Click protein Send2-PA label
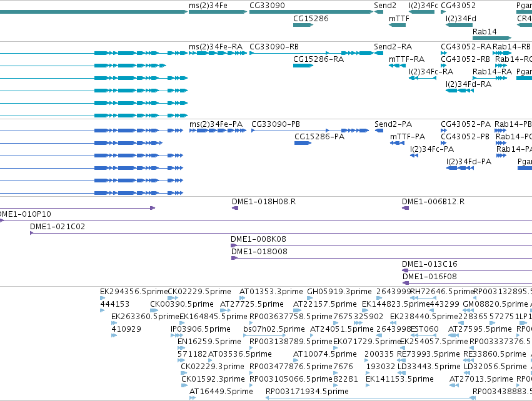532x401 pixels. pyautogui.click(x=393, y=124)
